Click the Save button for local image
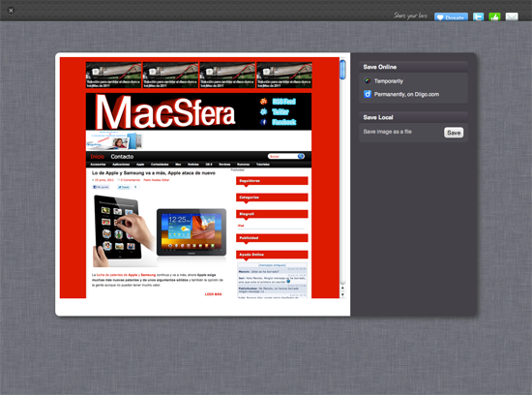 (x=454, y=133)
